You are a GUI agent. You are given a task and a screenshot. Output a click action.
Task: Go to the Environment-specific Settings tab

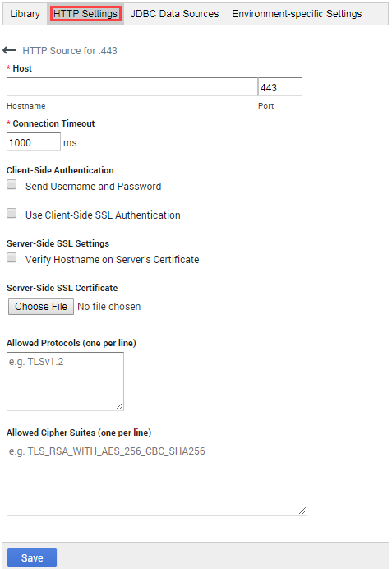coord(297,14)
